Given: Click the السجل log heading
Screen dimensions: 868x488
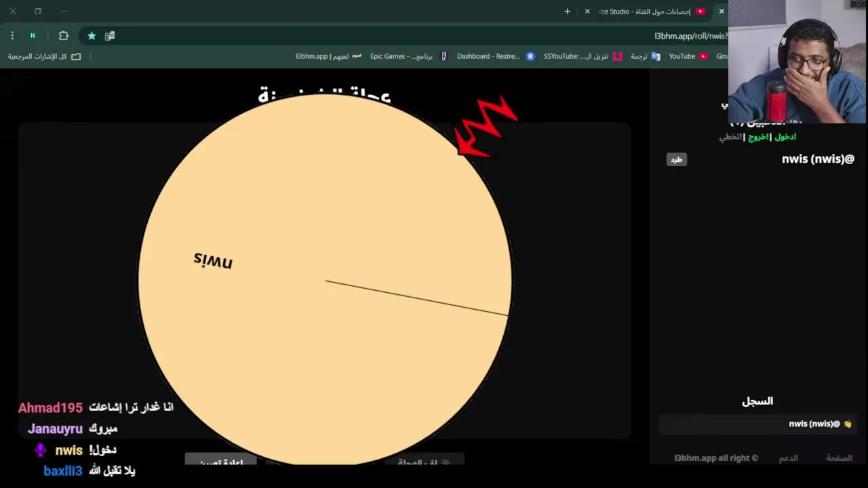Looking at the screenshot, I should coord(757,401).
